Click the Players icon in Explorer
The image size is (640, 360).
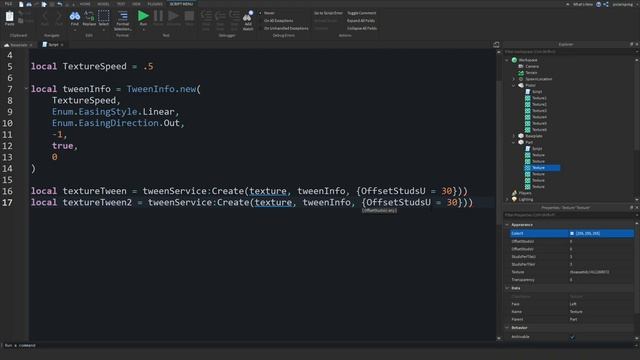coord(514,193)
